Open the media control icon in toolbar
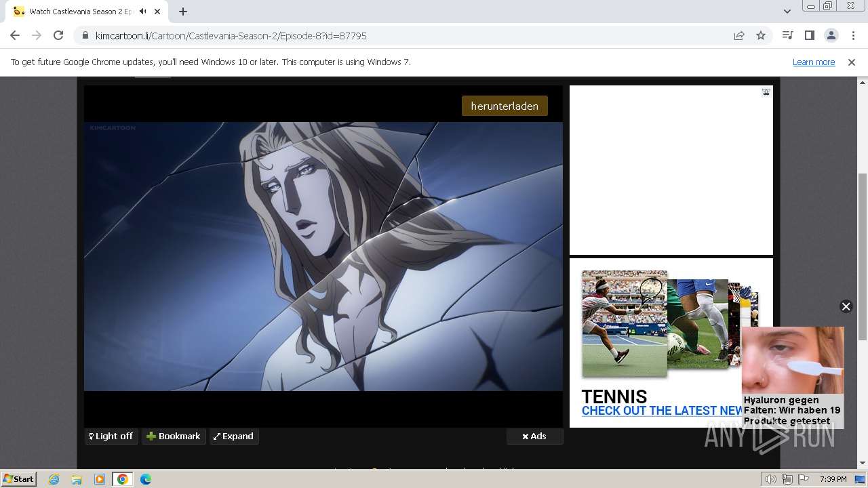The height and width of the screenshot is (488, 868). coord(787,36)
